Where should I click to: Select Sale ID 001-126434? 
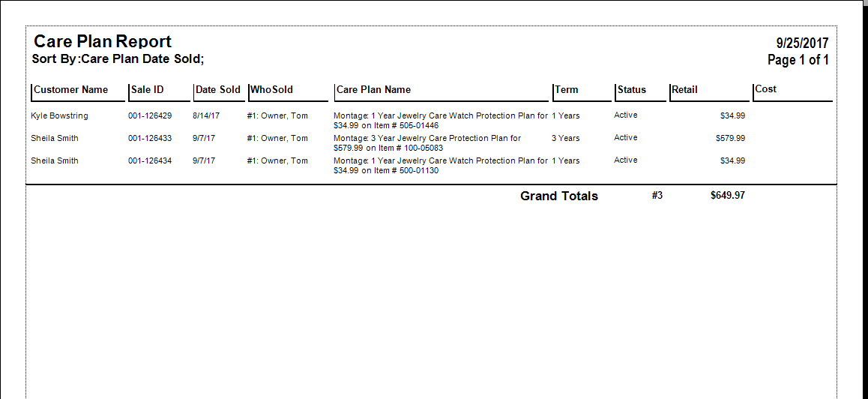pos(150,161)
